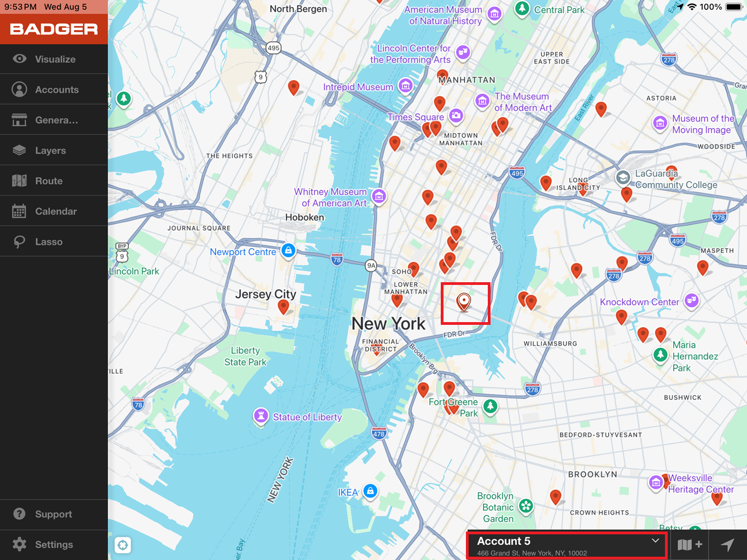Select the Lincoln Center icon

coord(463,52)
